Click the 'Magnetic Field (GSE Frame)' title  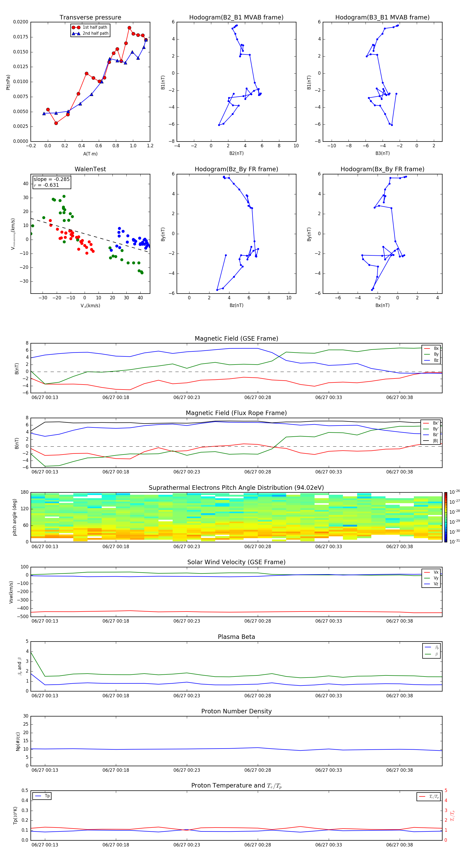(x=236, y=339)
